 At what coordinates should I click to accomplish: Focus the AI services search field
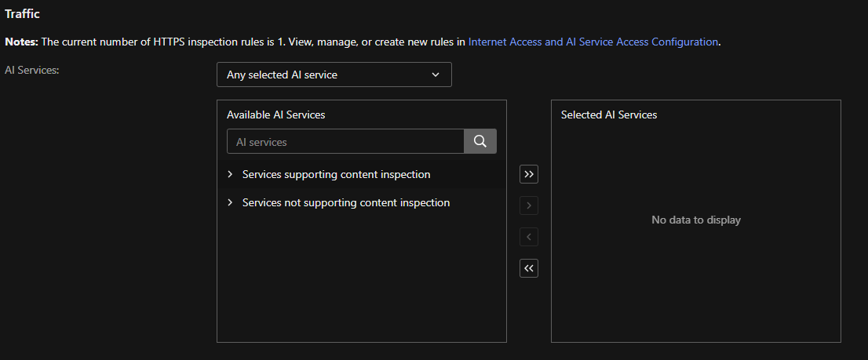(345, 142)
